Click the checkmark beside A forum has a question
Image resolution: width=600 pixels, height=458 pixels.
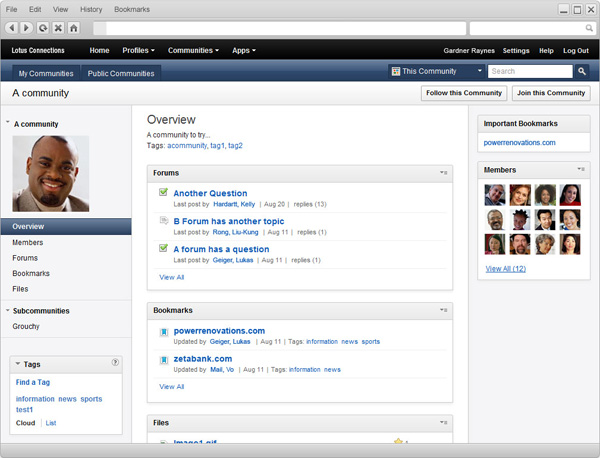tap(163, 249)
